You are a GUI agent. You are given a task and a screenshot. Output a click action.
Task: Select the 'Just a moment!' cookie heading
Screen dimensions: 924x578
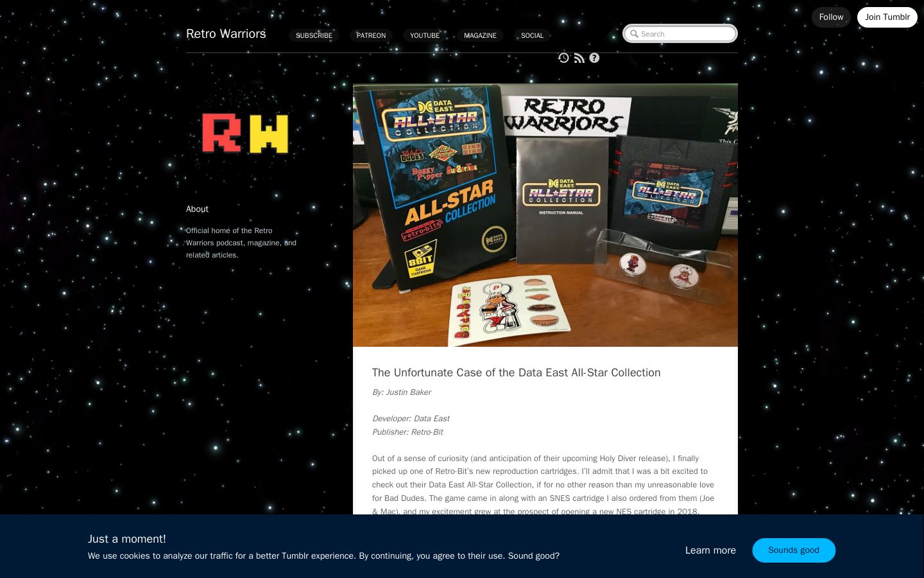click(x=126, y=539)
